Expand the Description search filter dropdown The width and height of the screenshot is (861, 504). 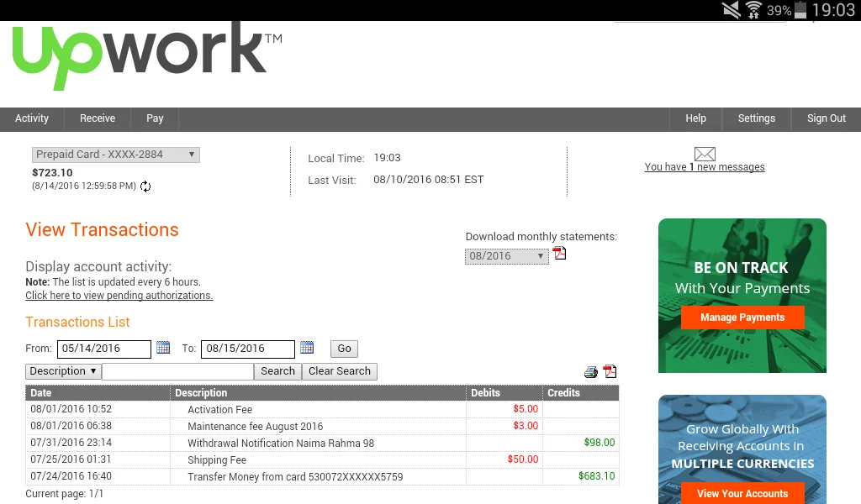point(63,371)
